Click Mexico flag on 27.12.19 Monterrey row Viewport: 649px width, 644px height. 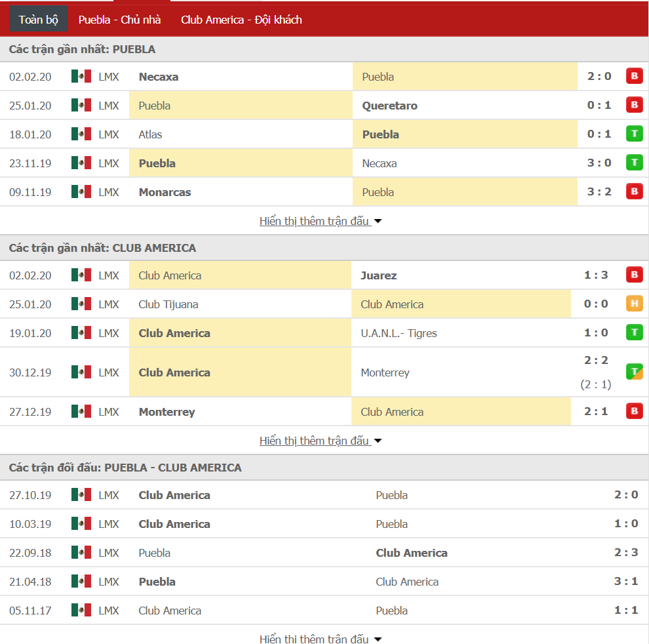(x=81, y=411)
